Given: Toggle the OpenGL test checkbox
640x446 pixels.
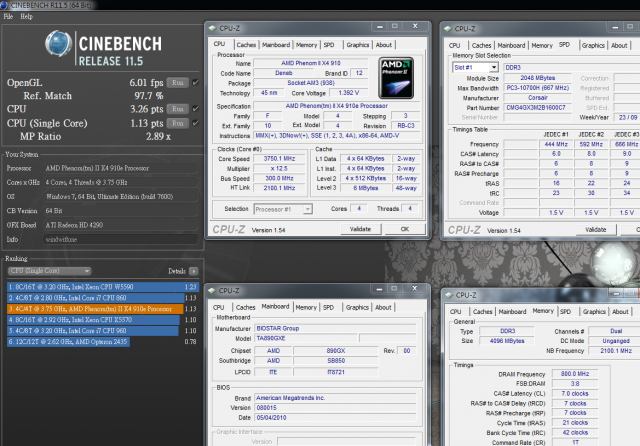Looking at the screenshot, I should (x=196, y=82).
